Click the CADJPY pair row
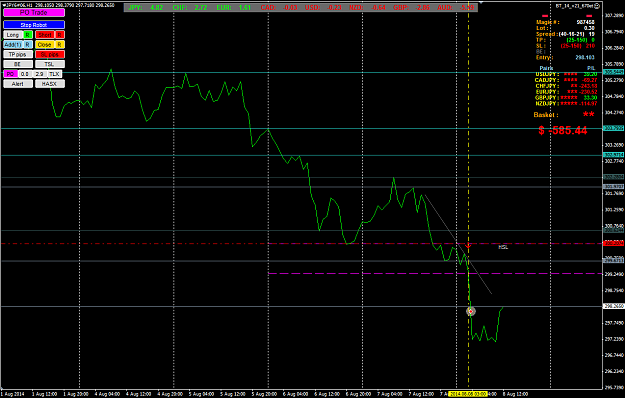 (x=566, y=80)
